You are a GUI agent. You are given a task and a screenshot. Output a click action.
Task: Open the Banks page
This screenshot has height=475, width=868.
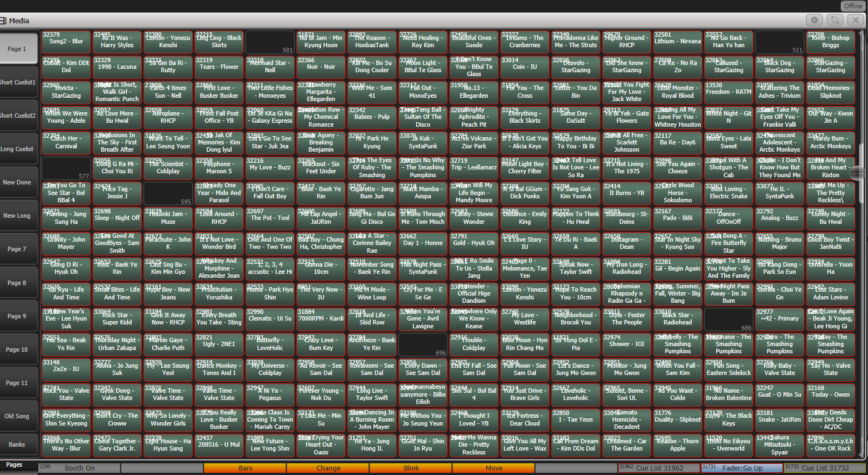click(x=18, y=444)
